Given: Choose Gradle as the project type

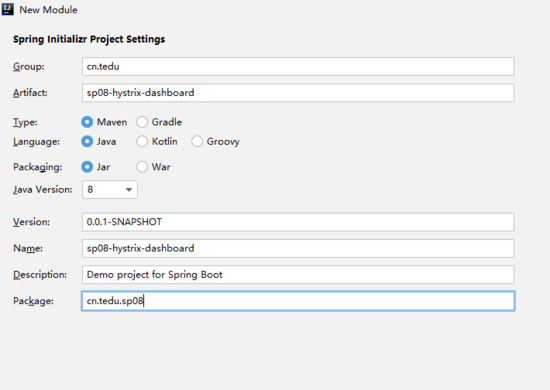Looking at the screenshot, I should pyautogui.click(x=142, y=122).
